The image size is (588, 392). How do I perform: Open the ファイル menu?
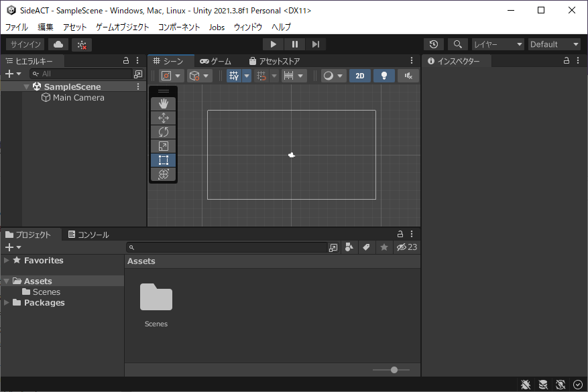coord(17,27)
